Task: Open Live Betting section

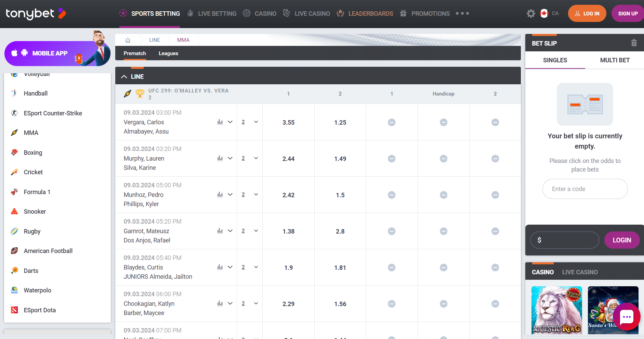Action: click(x=212, y=14)
